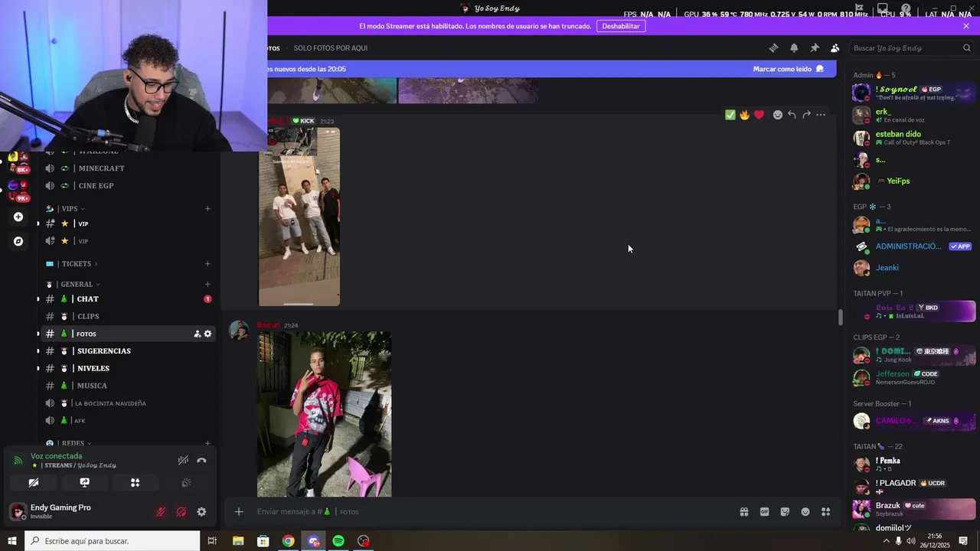This screenshot has height=551, width=980.
Task: Disable Streamer mode with Deshabilitar button
Action: pos(620,26)
